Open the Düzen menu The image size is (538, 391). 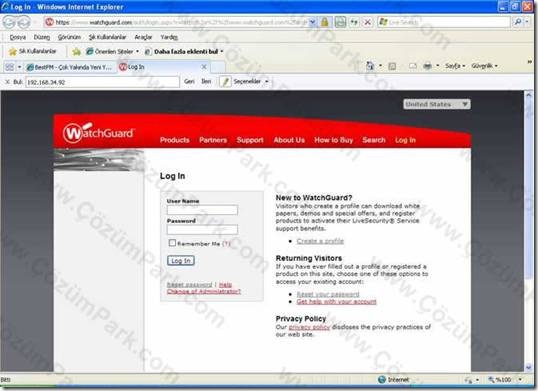pos(42,37)
